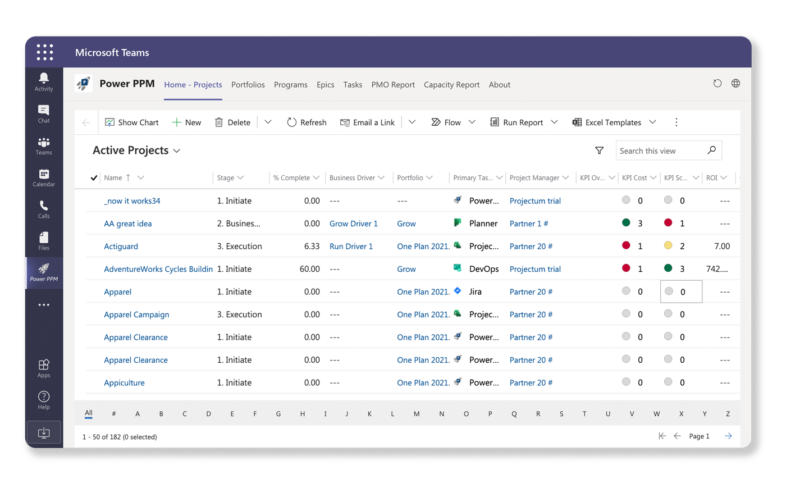Go to first page of results
Screen dimensions: 800x497
click(662, 436)
